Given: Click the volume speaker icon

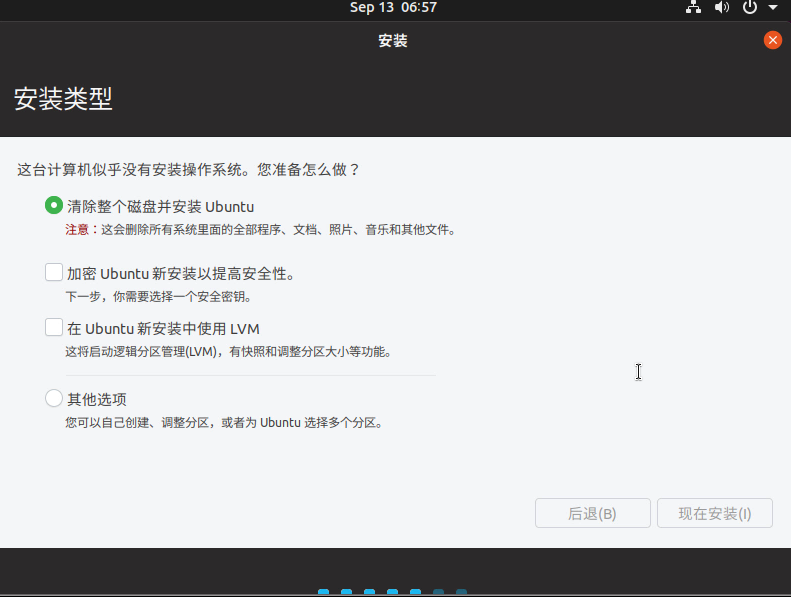Looking at the screenshot, I should 721,7.
